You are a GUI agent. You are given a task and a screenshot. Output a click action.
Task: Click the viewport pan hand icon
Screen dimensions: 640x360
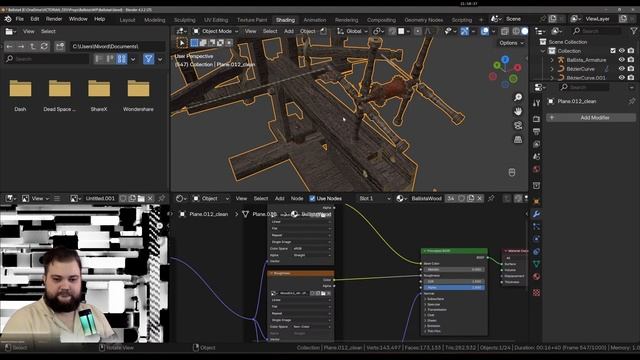[518, 111]
